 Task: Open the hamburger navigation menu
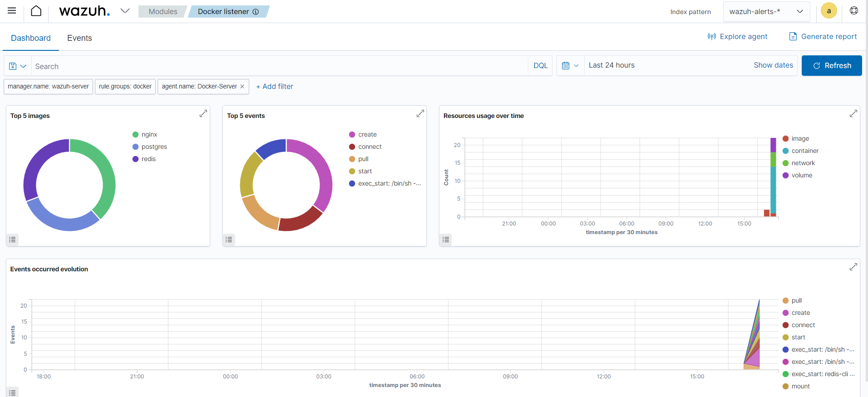pyautogui.click(x=12, y=11)
